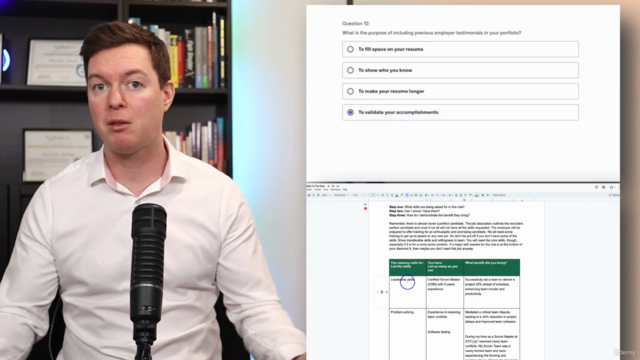This screenshot has width=640, height=360.
Task: Select the paint format tool
Action: pos(318,195)
